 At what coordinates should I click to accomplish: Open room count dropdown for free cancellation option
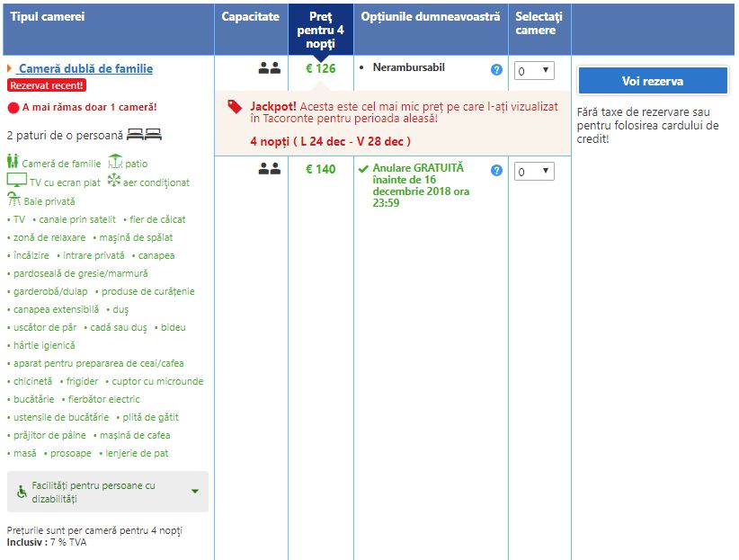[534, 172]
